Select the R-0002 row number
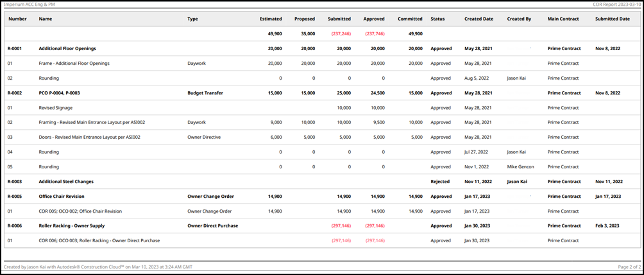The width and height of the screenshot is (644, 275). click(14, 93)
